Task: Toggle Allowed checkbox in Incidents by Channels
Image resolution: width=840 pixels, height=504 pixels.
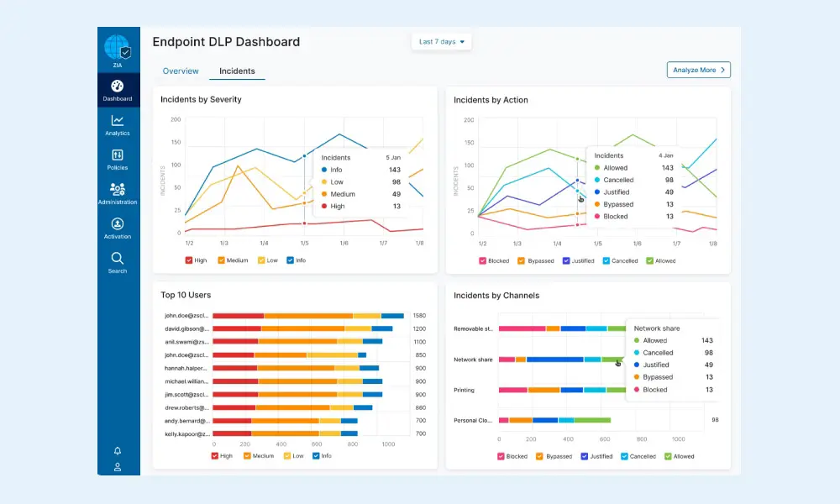Action: 668,457
